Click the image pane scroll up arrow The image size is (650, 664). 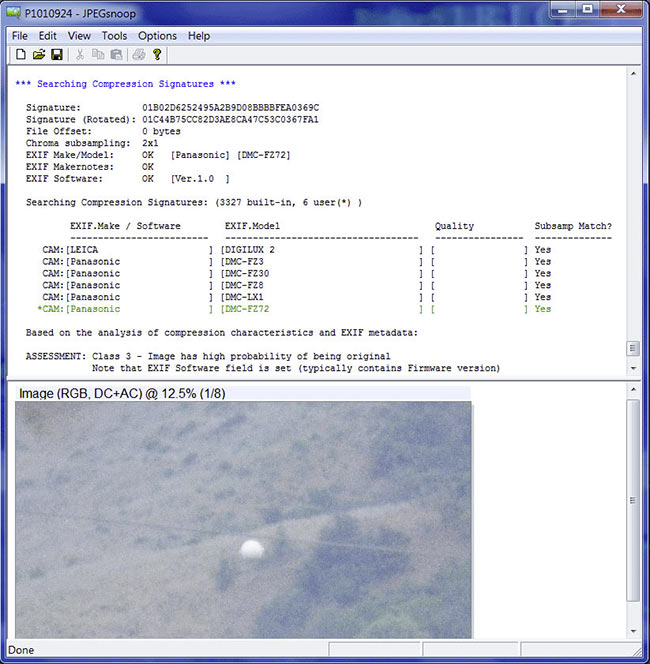[633, 389]
